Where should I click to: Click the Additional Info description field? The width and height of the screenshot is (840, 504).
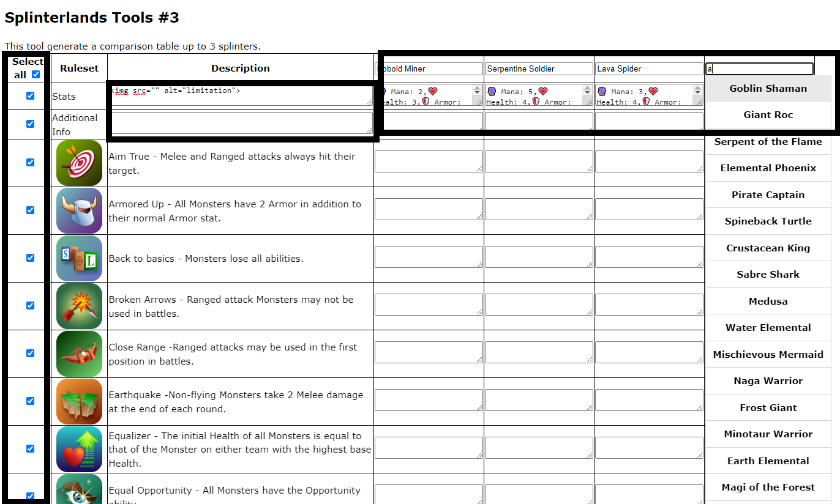click(241, 124)
